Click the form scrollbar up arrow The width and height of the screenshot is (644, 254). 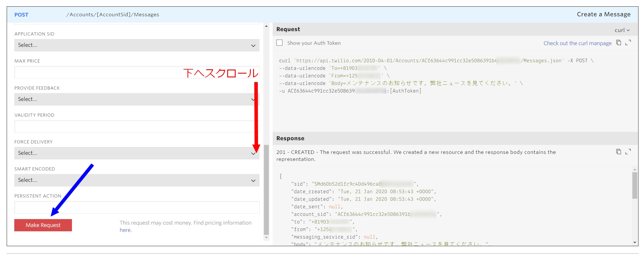[x=266, y=26]
